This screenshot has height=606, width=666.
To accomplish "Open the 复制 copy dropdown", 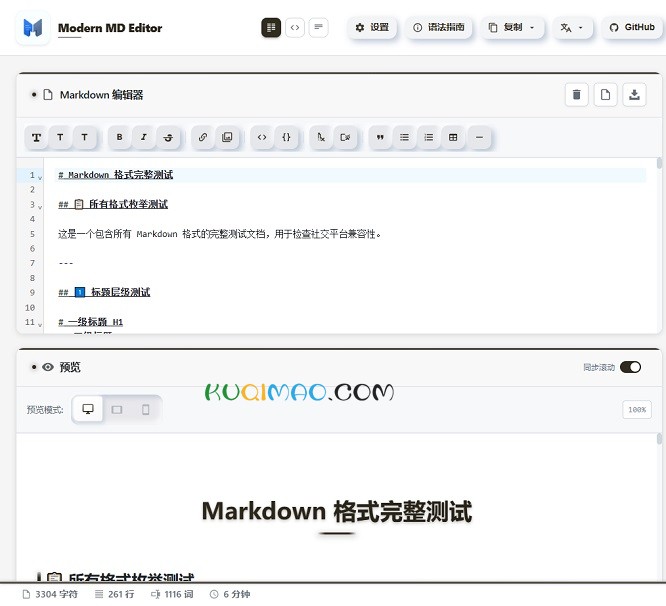I will (x=512, y=28).
